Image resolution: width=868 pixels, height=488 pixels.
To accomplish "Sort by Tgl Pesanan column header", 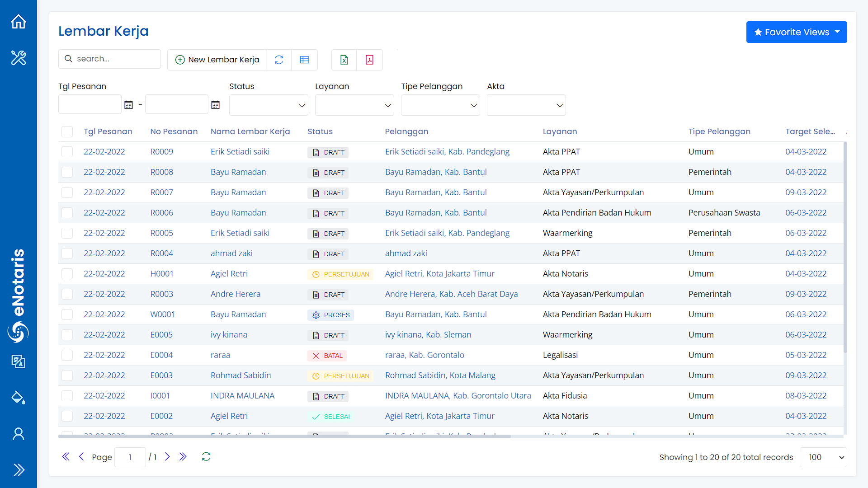I will point(108,131).
